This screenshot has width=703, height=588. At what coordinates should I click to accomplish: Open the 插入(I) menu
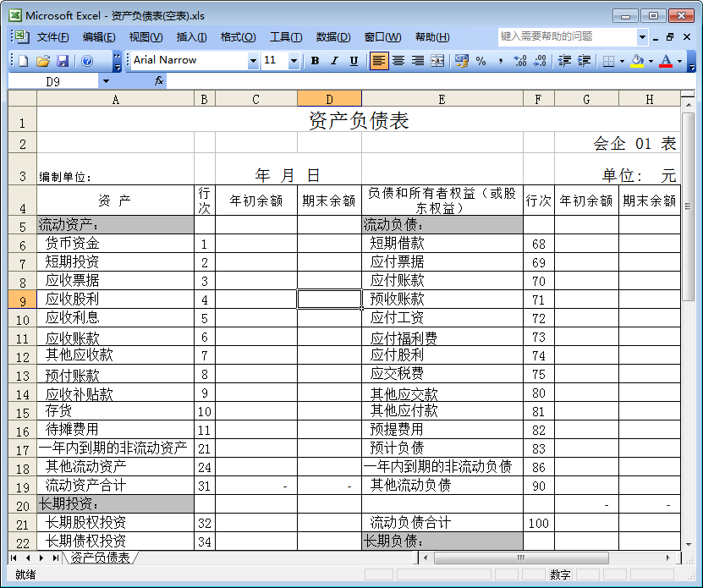pos(191,37)
